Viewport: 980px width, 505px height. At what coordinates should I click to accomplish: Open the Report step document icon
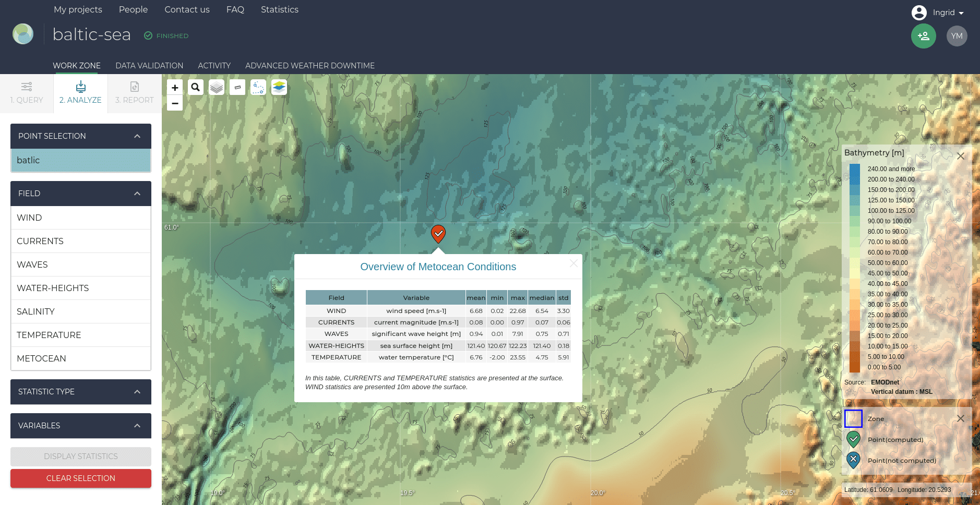pos(134,87)
